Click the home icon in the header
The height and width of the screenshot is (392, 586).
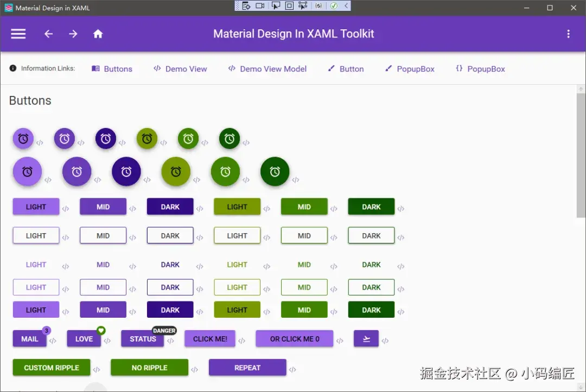(x=98, y=34)
